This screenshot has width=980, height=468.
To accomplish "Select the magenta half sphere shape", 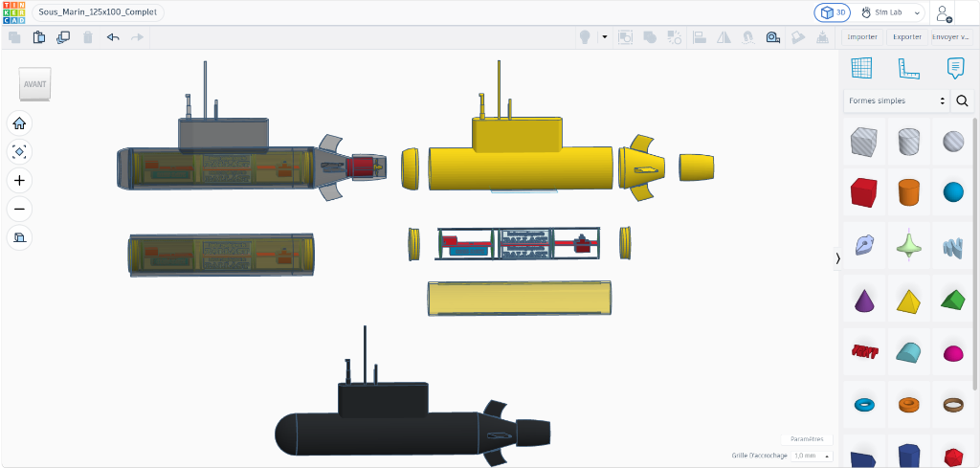I will click(x=953, y=354).
